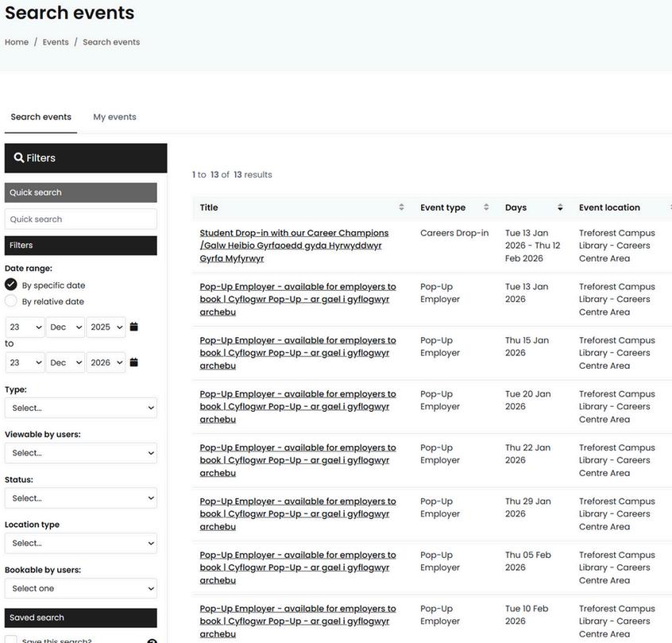
Task: Focus the Quick search text field
Action: (x=81, y=219)
